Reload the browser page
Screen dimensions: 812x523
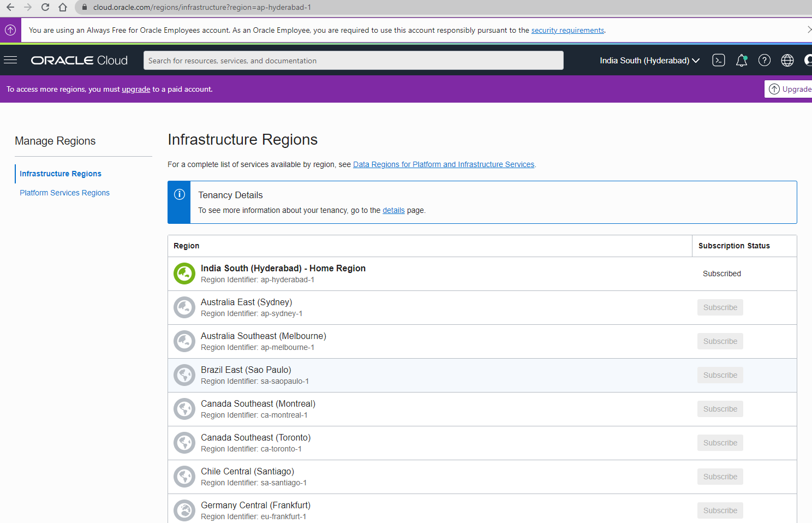[x=45, y=7]
